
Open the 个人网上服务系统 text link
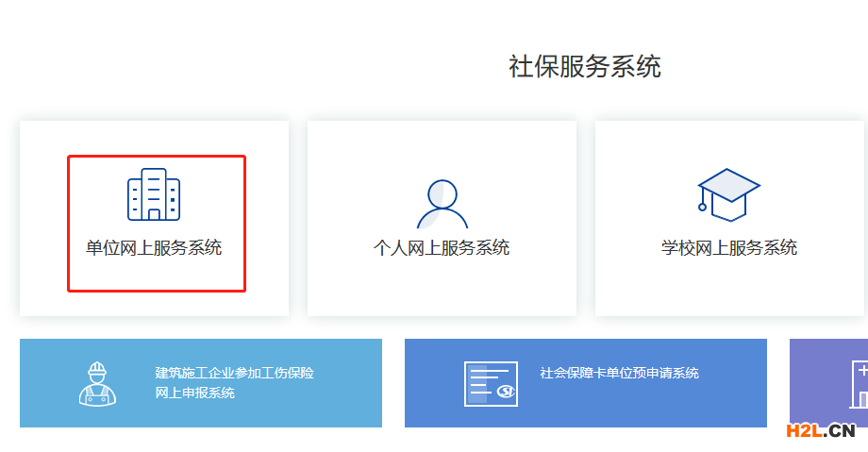(442, 248)
